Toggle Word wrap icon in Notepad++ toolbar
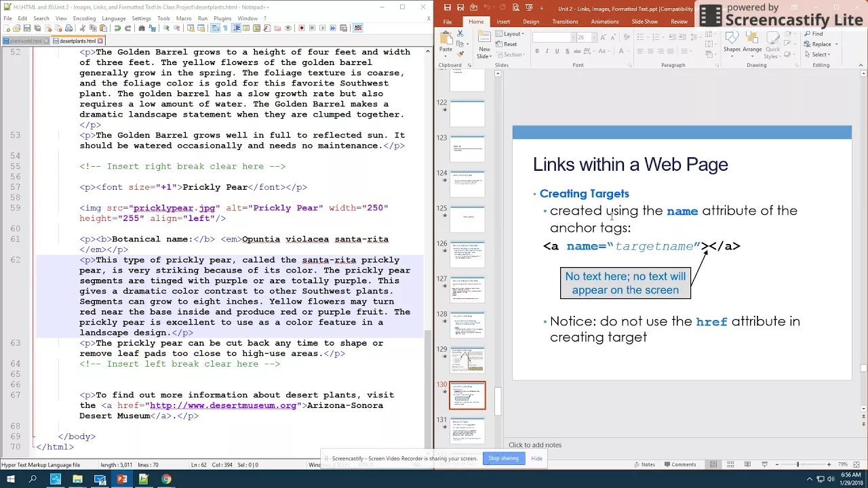 coord(215,28)
